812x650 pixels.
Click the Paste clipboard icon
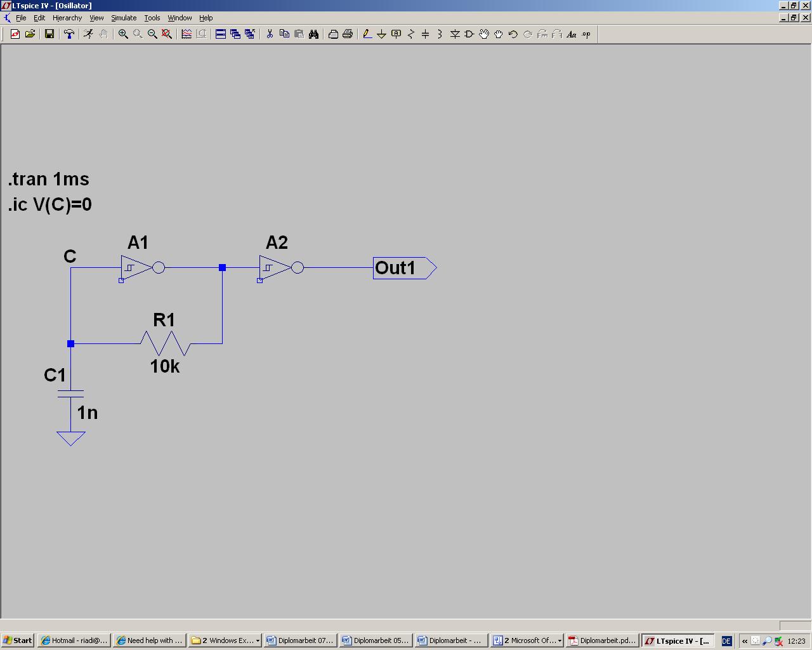[x=299, y=34]
